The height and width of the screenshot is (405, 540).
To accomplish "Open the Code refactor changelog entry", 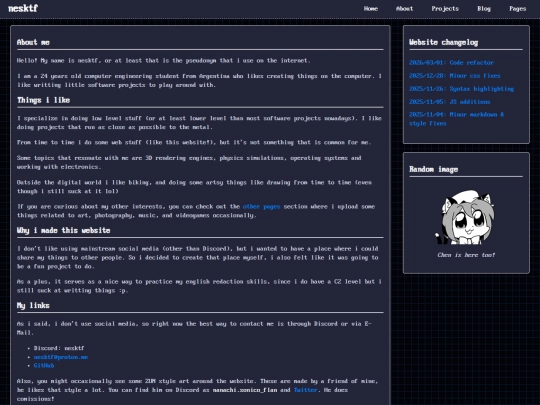I will coord(451,63).
